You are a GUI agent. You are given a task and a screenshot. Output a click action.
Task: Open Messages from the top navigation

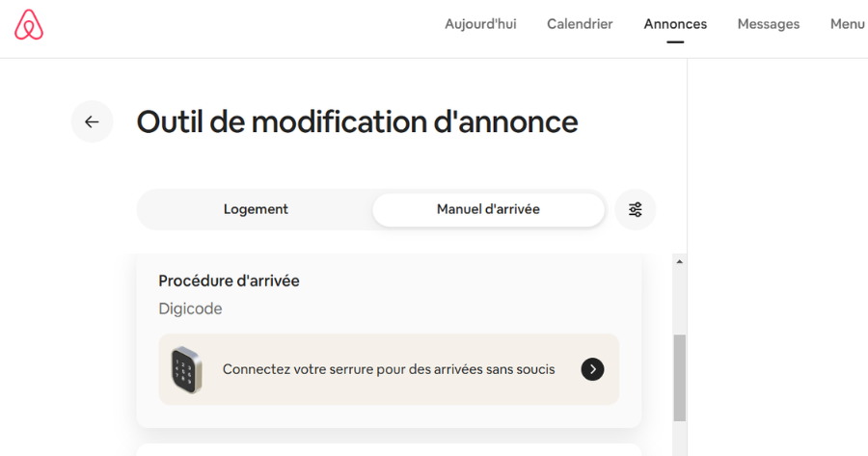(769, 24)
